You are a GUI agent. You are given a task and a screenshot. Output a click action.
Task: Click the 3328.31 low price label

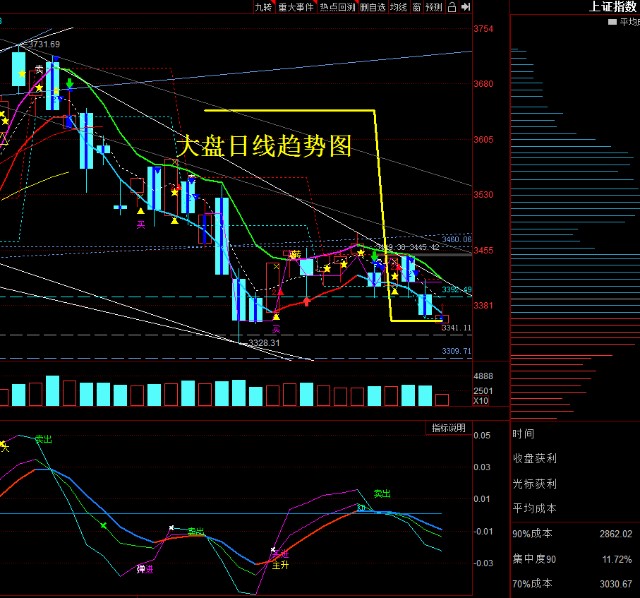point(265,342)
